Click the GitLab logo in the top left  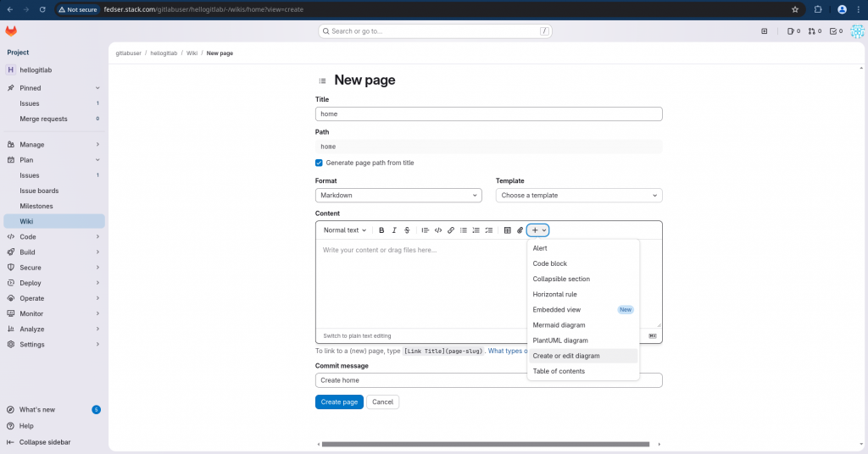pos(11,31)
